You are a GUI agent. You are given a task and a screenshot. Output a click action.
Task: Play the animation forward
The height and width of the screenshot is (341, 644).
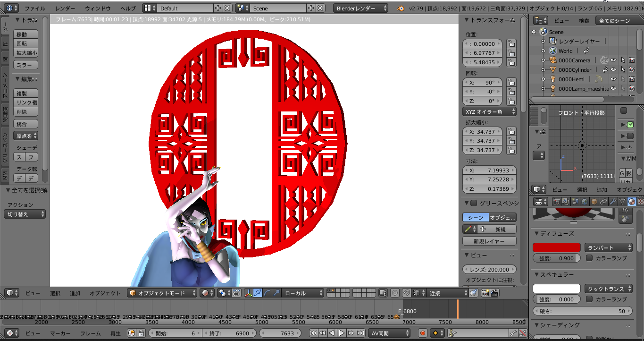[x=342, y=333]
